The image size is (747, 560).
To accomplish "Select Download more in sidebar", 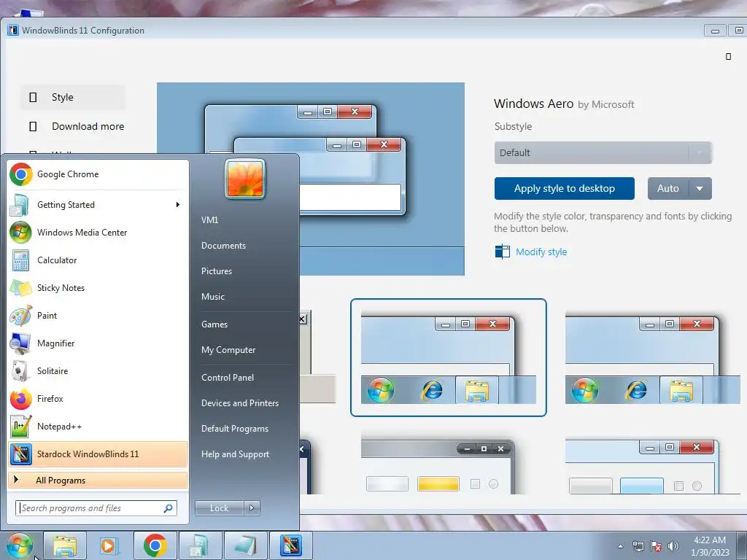I will pyautogui.click(x=73, y=126).
